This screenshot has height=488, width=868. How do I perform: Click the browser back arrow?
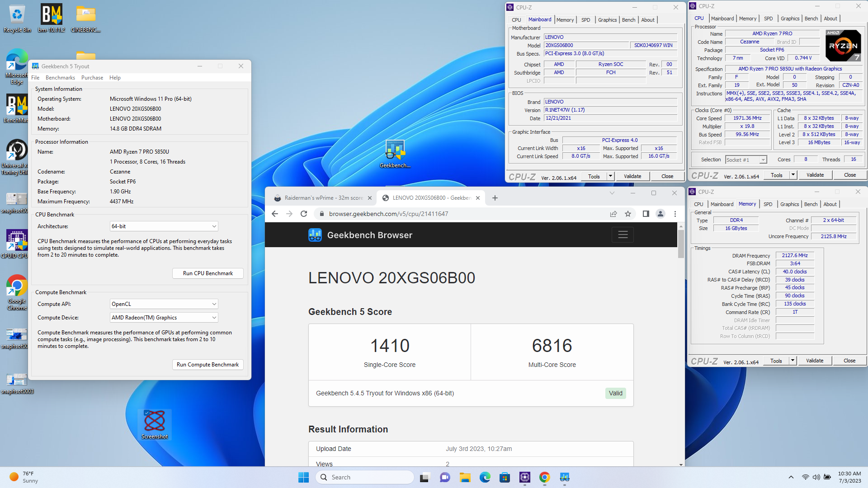pos(275,214)
